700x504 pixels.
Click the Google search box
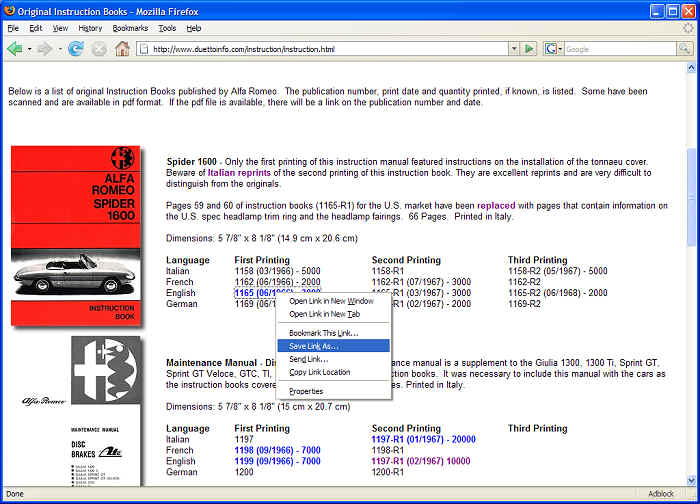[620, 49]
